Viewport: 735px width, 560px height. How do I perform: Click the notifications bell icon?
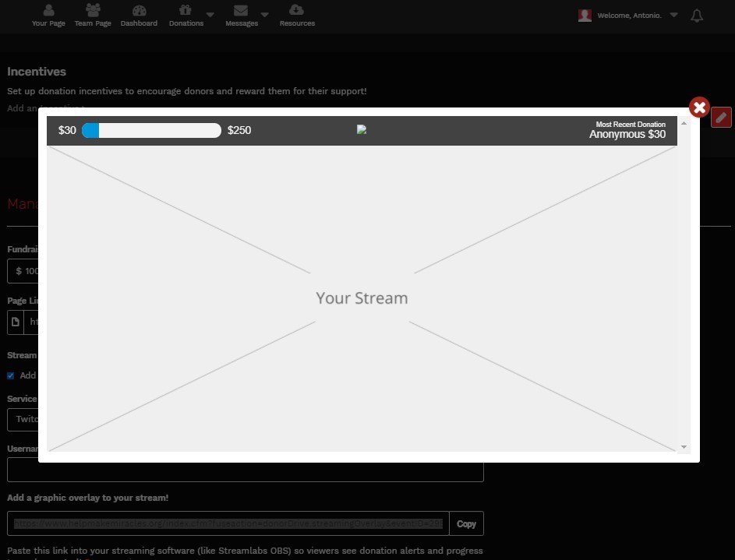click(x=697, y=16)
